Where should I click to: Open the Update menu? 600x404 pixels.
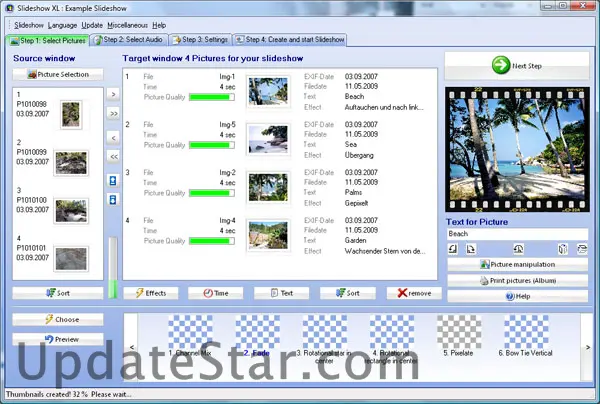pos(92,25)
